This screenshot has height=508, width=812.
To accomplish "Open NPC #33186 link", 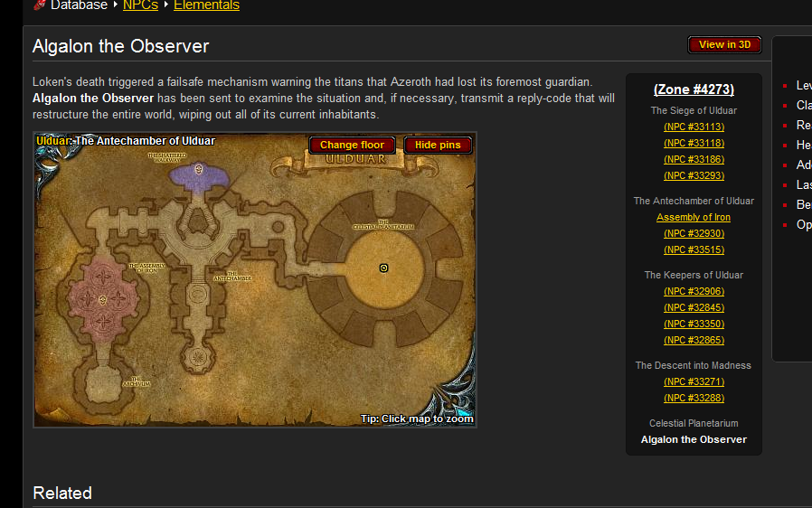I will coord(694,159).
